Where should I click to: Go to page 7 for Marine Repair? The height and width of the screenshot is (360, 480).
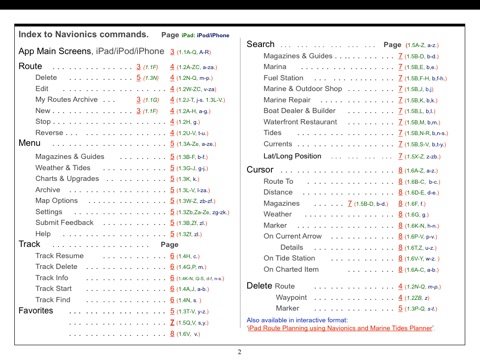400,100
